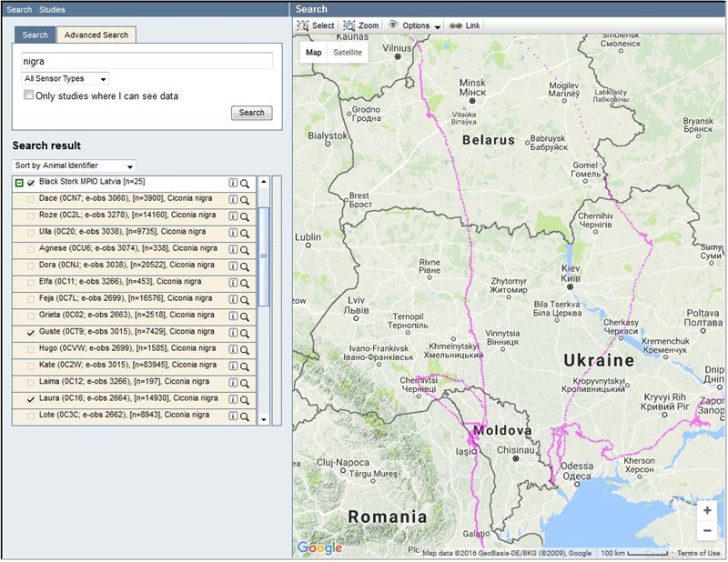Uncheck the Laura checkbox
Screen dimensions: 728x562
(31, 399)
